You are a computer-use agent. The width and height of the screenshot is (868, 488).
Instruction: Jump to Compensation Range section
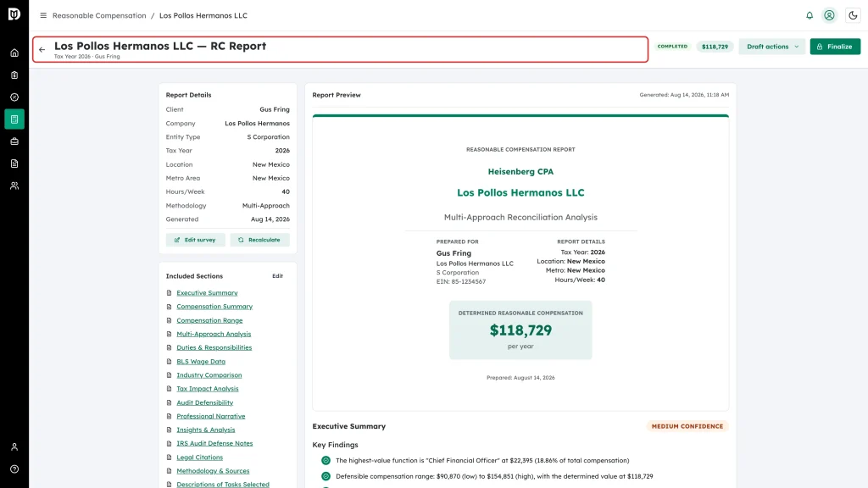pyautogui.click(x=209, y=320)
